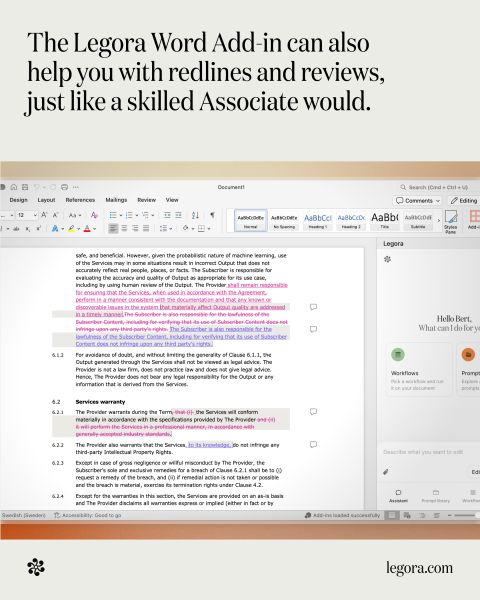This screenshot has width=480, height=600.
Task: Click the Decrease Font Size icon
Action: pyautogui.click(x=56, y=215)
